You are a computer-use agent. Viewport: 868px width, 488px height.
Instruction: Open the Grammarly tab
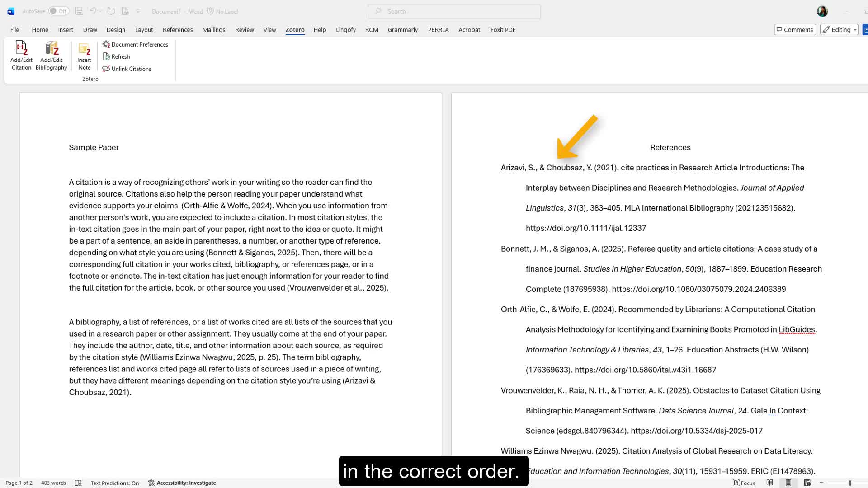(x=402, y=30)
